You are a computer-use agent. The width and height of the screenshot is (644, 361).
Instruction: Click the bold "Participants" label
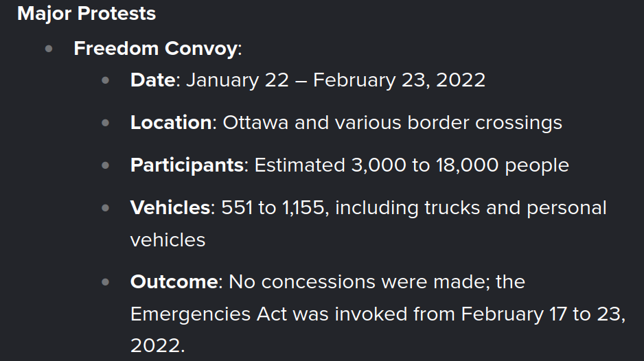187,165
